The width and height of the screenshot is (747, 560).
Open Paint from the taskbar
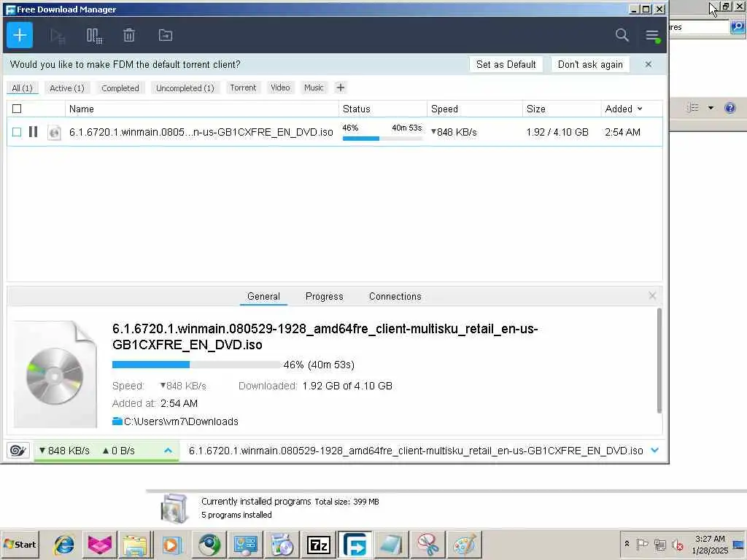coord(465,544)
